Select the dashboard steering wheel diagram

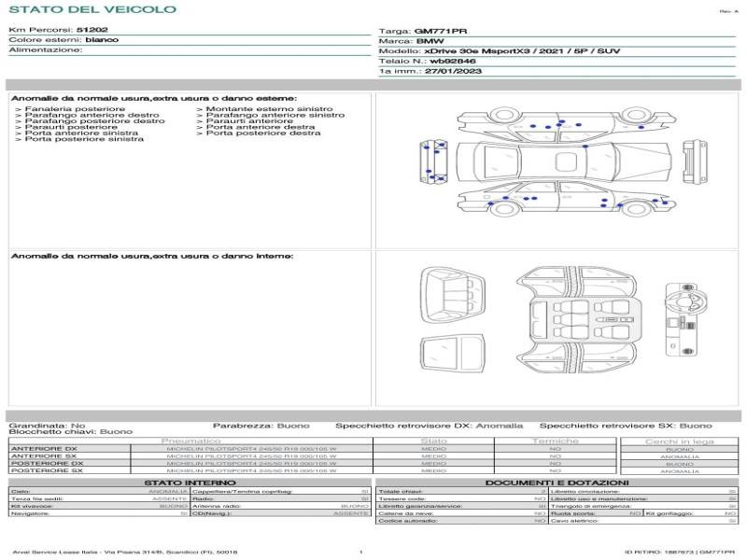(x=686, y=319)
